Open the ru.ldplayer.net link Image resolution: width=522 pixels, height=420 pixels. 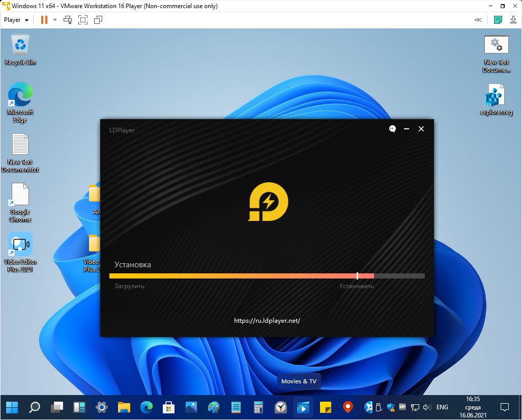point(267,320)
